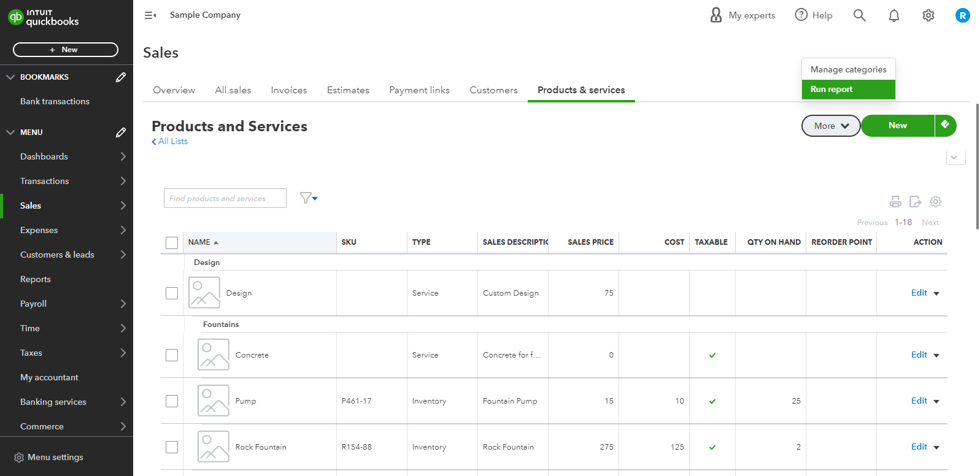Tick the checkbox for Pump row
The image size is (980, 476).
tap(172, 401)
